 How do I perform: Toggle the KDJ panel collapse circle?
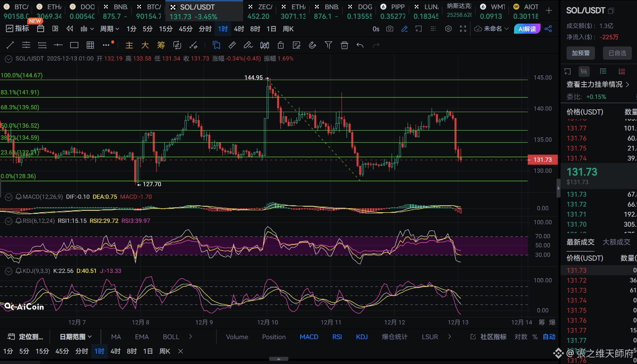(x=8, y=271)
